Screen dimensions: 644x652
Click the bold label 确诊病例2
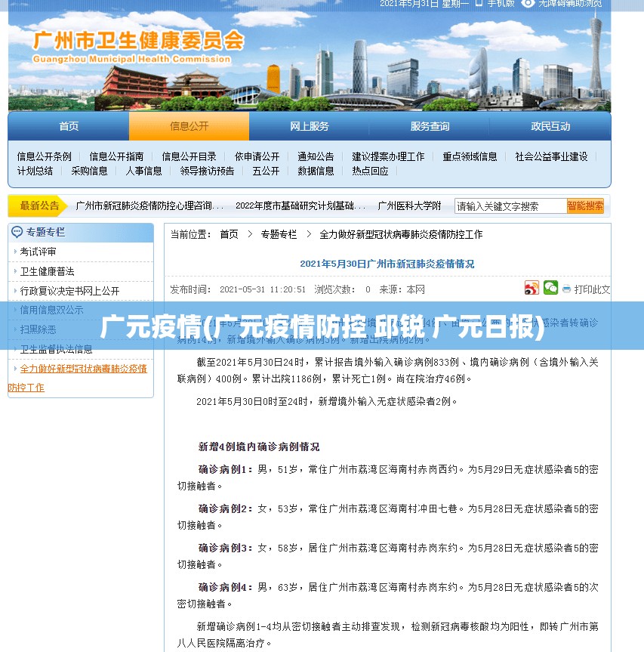(x=225, y=508)
